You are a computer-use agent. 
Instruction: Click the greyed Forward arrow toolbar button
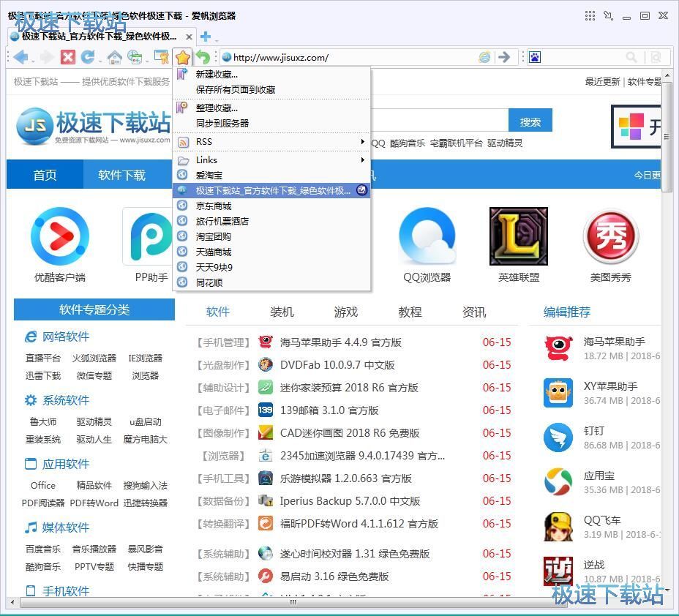(46, 57)
